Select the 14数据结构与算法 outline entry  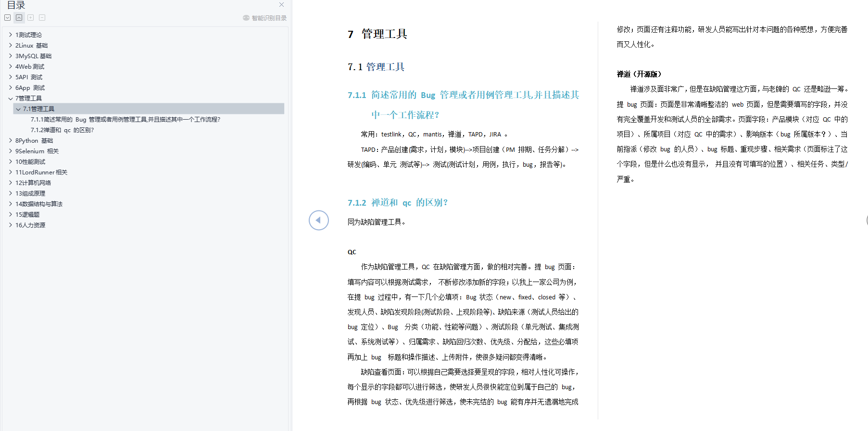(x=39, y=204)
